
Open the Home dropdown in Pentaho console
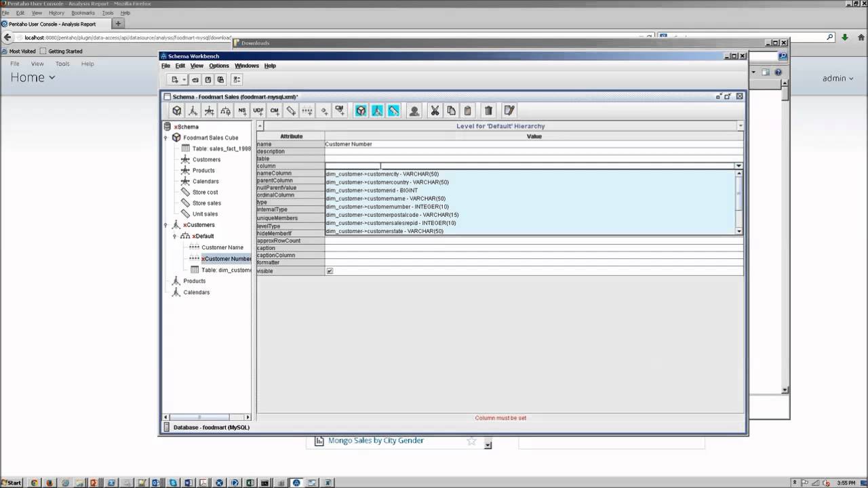point(33,77)
